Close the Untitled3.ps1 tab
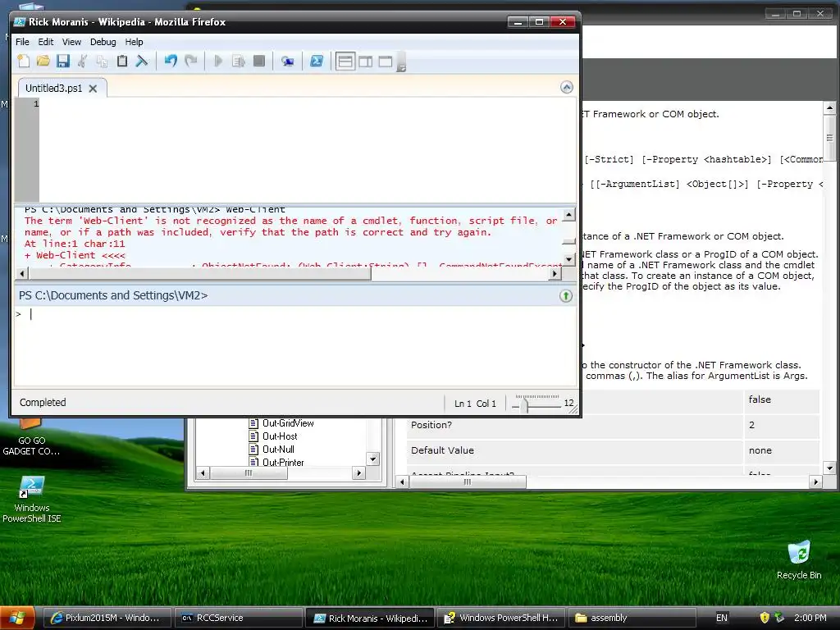Viewport: 840px width, 630px height. click(94, 89)
